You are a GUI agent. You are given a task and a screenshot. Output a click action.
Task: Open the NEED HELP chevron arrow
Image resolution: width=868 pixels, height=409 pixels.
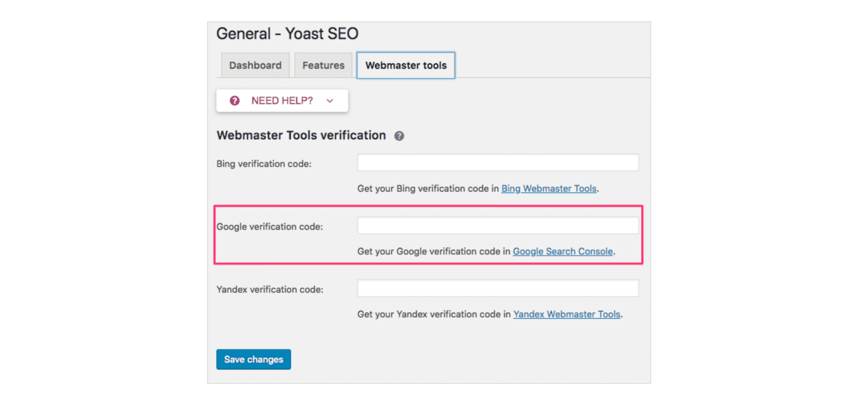(329, 101)
